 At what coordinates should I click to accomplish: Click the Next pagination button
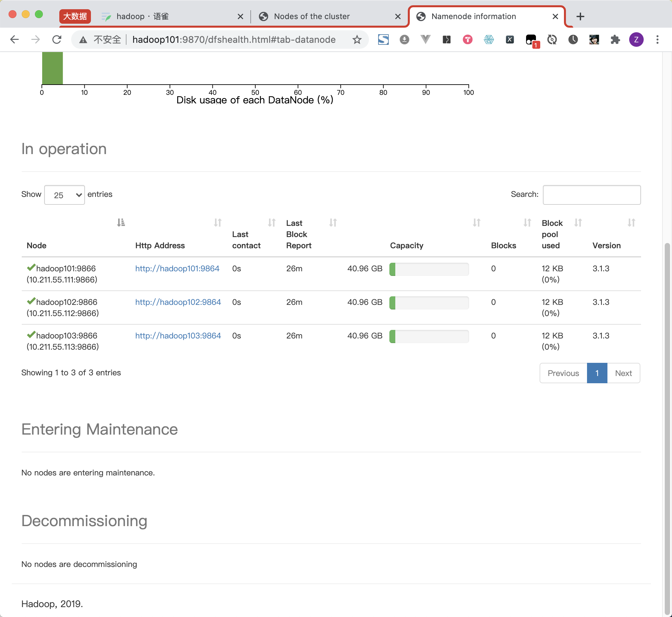pos(623,373)
